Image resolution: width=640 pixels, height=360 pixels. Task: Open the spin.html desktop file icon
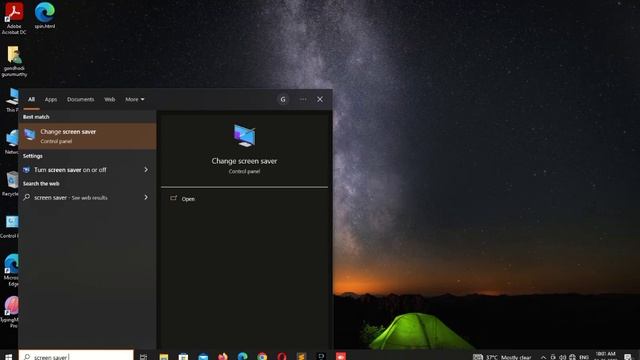[x=44, y=15]
